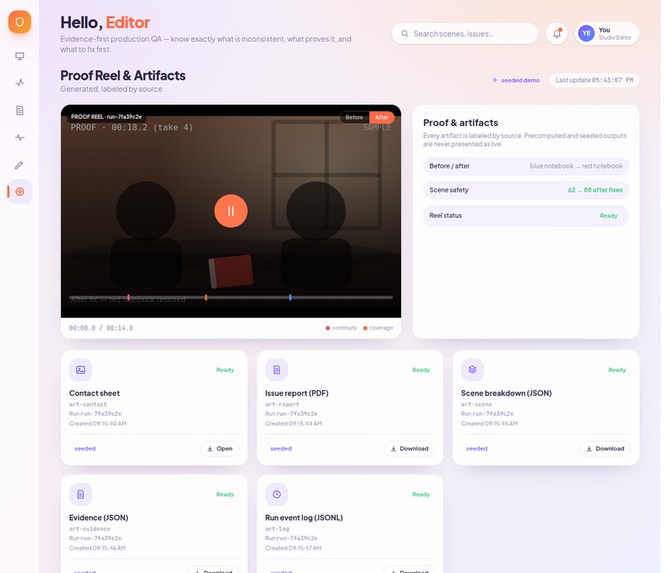Download the Scene breakdown (JSON)
The image size is (666, 573).
(x=605, y=449)
